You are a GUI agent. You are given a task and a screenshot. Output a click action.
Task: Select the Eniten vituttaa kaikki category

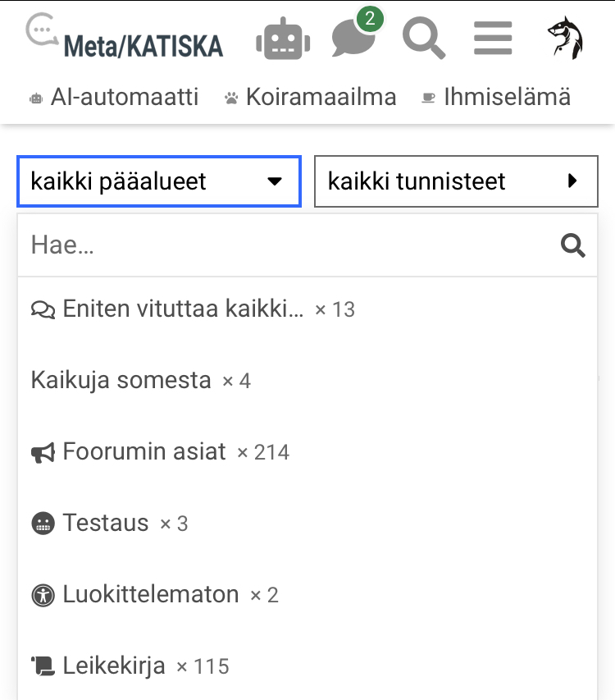tap(182, 309)
